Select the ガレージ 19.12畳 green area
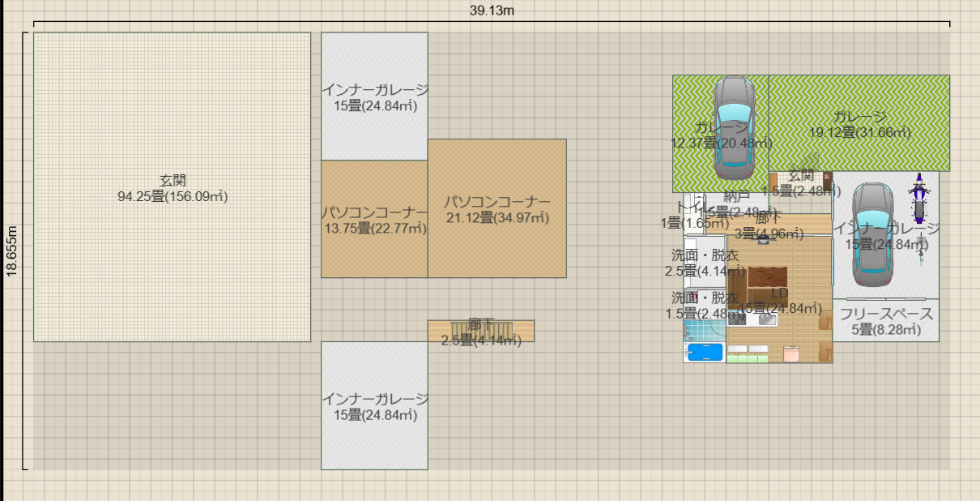Viewport: 980px width, 501px height. (x=859, y=101)
